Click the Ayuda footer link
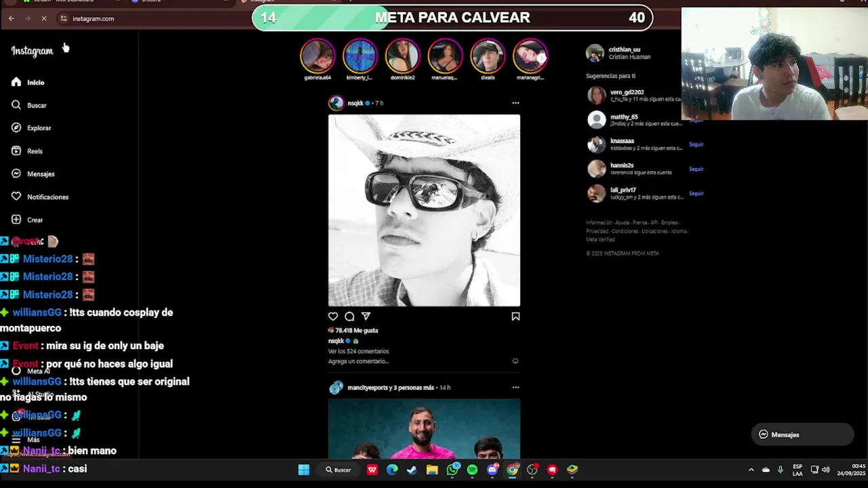Viewport: 868px width, 488px height. pos(622,222)
